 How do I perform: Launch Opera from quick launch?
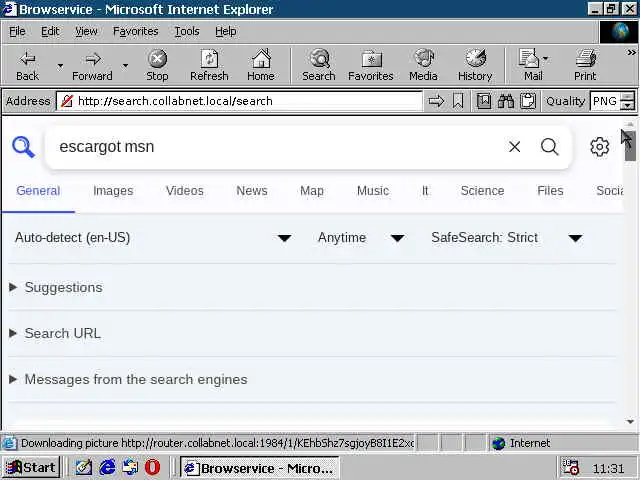tap(152, 467)
